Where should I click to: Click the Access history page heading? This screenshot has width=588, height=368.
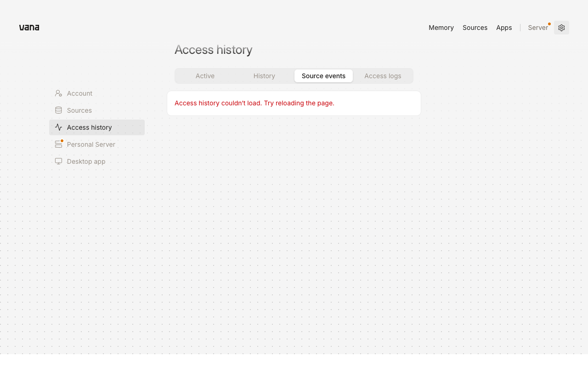pyautogui.click(x=214, y=50)
